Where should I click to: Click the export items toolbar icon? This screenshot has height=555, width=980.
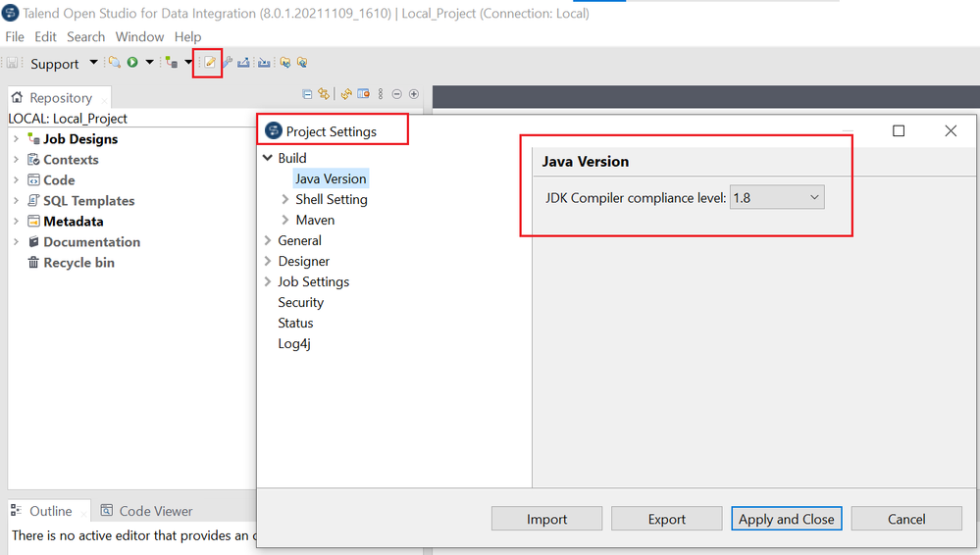pyautogui.click(x=243, y=62)
